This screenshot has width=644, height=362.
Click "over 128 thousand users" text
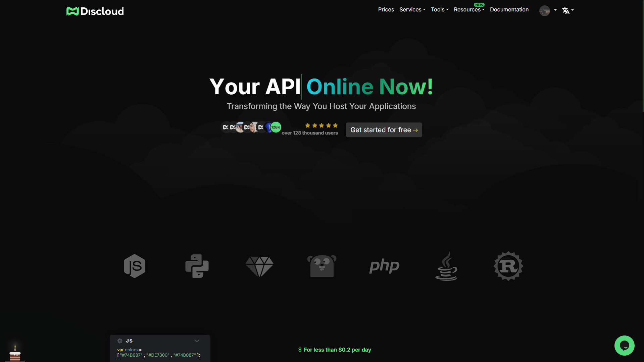tap(310, 133)
